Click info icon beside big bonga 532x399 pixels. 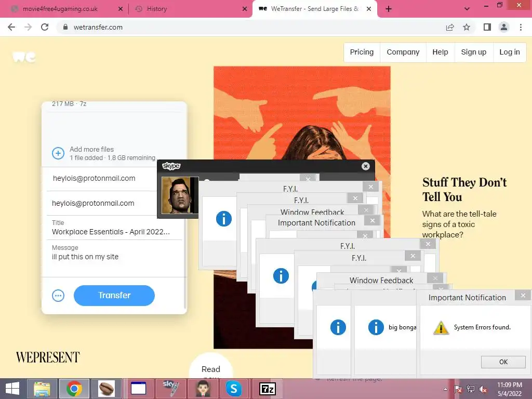[376, 327]
